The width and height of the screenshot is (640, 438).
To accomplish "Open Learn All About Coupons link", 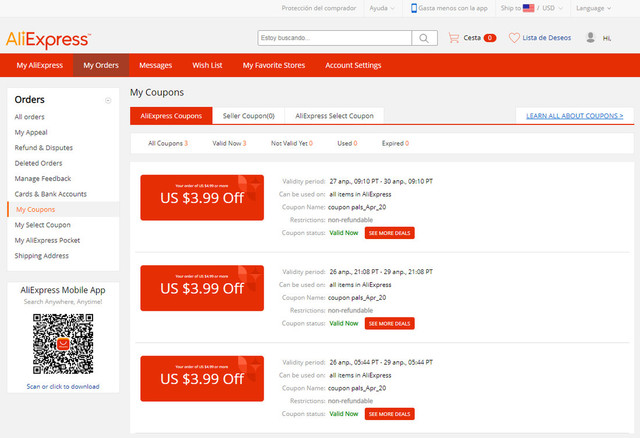I will coord(575,116).
